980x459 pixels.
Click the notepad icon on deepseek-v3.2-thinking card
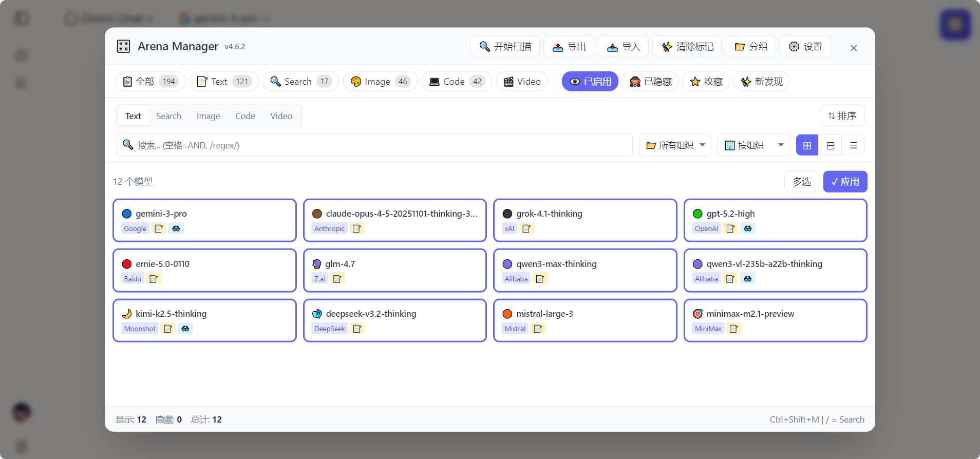357,329
